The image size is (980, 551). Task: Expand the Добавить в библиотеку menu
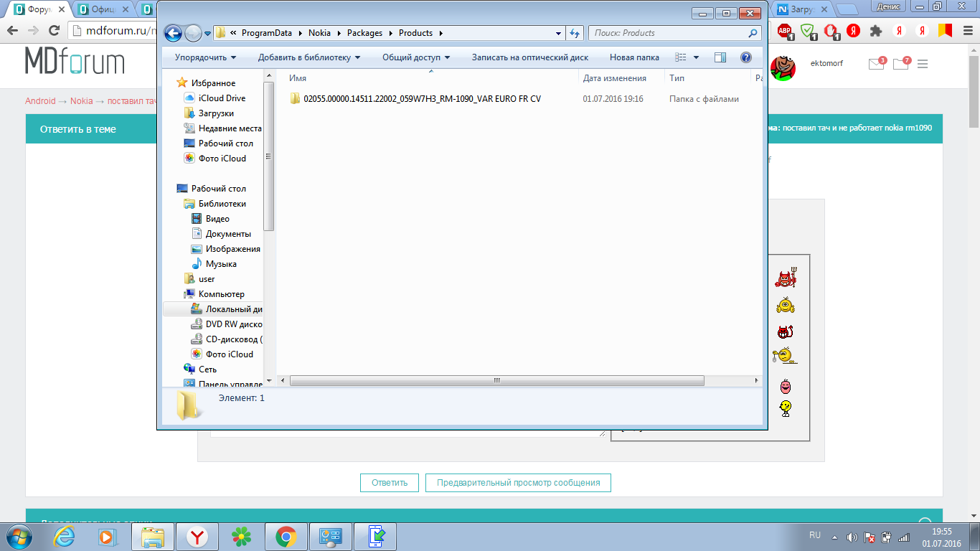308,57
